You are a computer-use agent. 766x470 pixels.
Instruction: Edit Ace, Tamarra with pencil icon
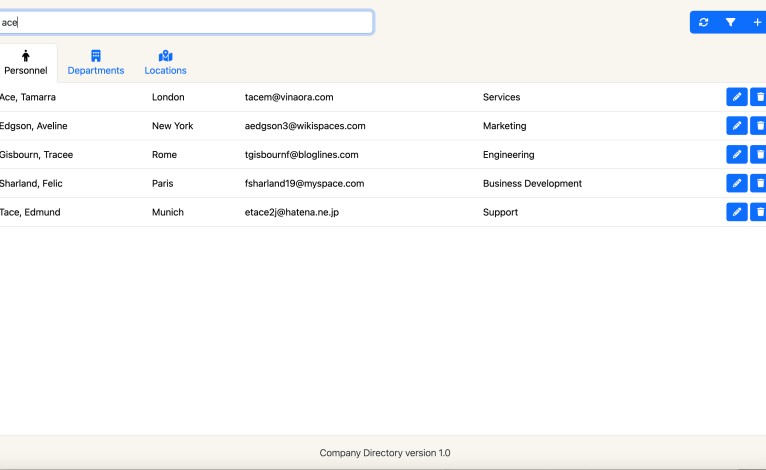736,97
